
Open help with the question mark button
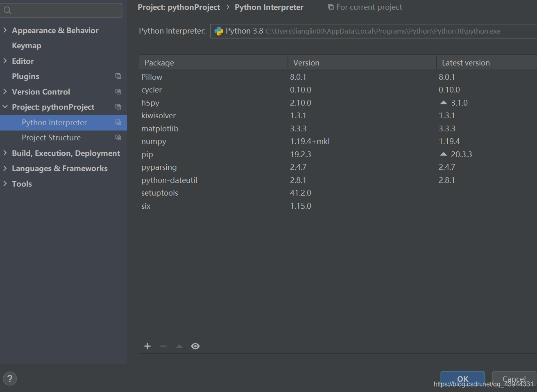[x=10, y=378]
